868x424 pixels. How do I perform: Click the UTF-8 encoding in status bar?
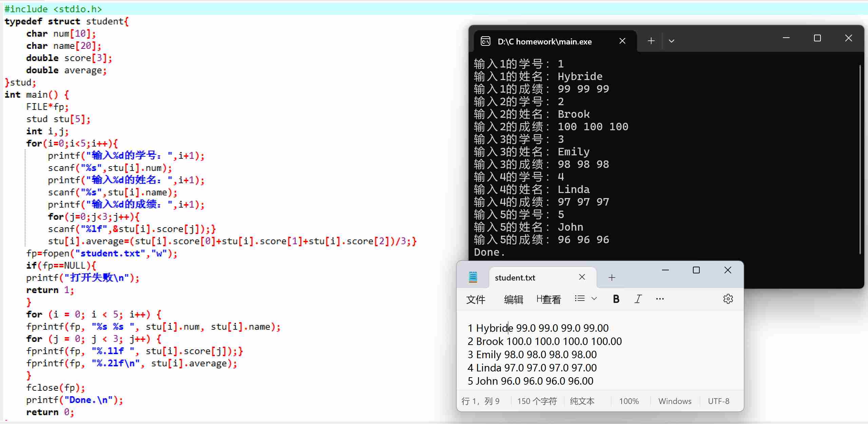coord(718,401)
